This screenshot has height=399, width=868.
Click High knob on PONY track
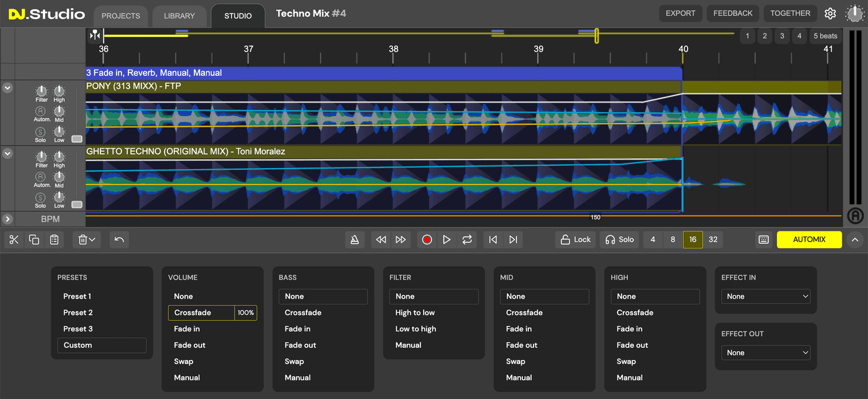(60, 91)
